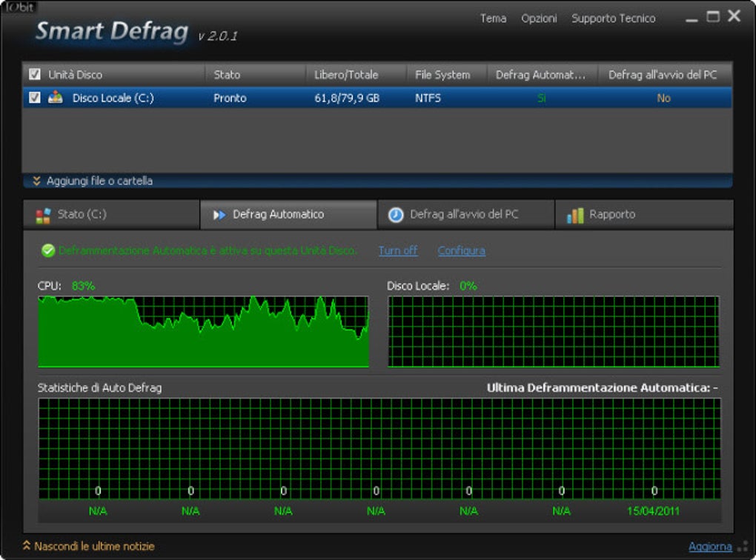Click the Turn off link

point(398,250)
